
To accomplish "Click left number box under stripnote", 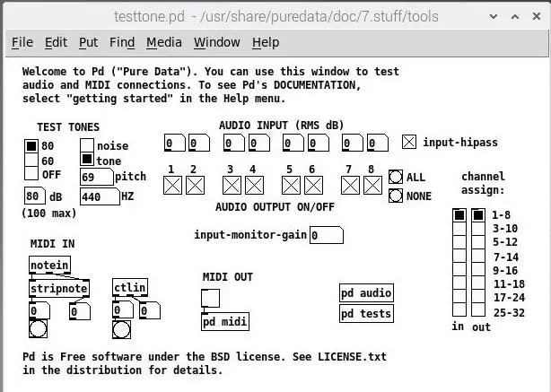I will coord(39,311).
